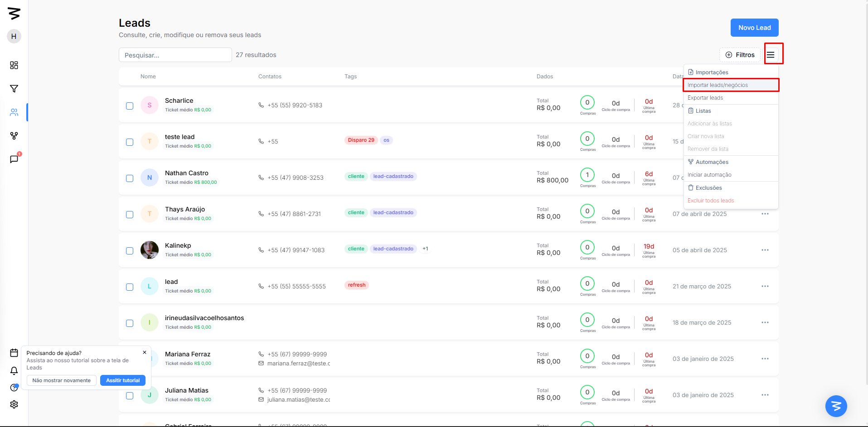Select the checkbox for teste lead
This screenshot has height=427, width=868.
(130, 142)
